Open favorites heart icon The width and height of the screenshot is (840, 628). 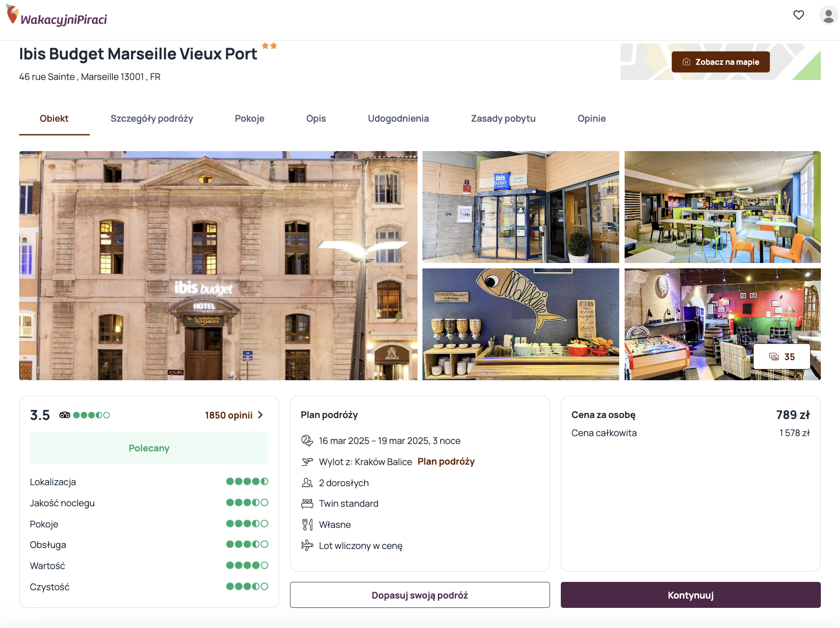(x=799, y=15)
